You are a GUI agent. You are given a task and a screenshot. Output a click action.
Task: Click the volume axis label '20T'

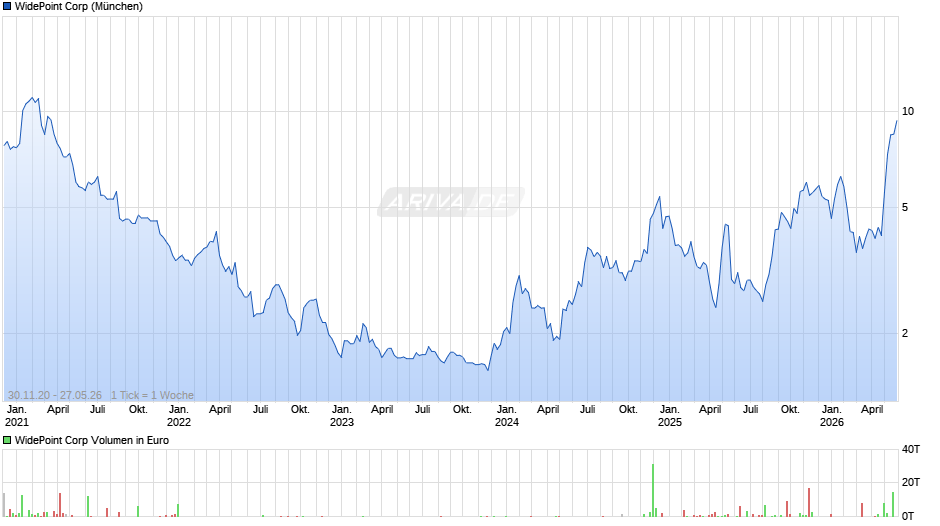(911, 482)
